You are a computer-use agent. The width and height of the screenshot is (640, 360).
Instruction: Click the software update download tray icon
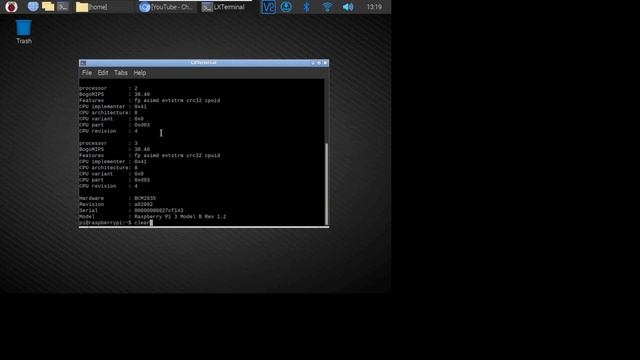[286, 7]
